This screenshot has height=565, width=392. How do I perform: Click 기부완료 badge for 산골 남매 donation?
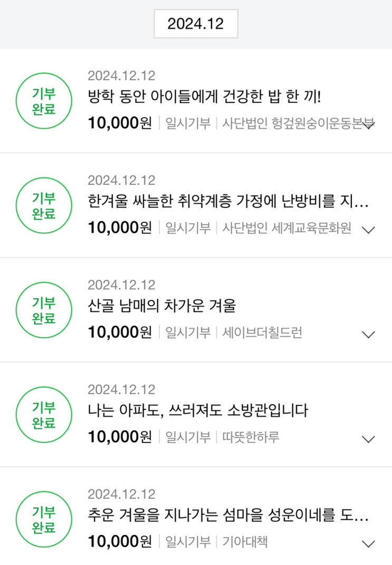(x=44, y=310)
